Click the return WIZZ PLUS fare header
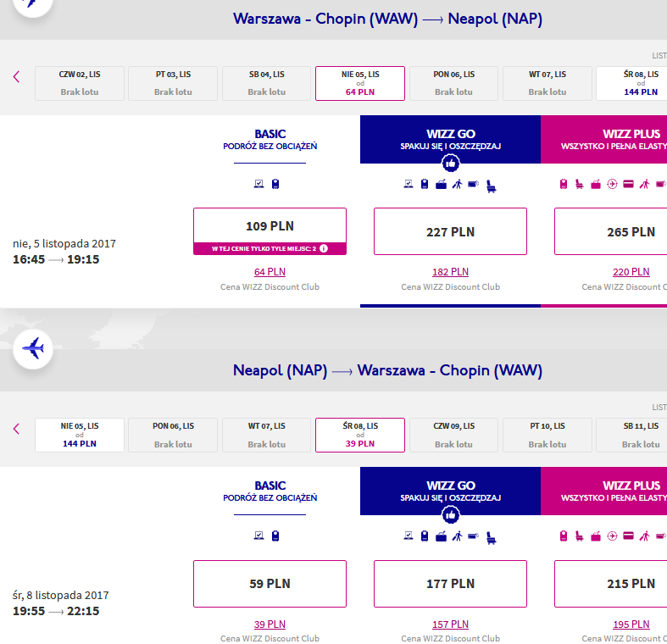This screenshot has height=644, width=667. [x=604, y=491]
